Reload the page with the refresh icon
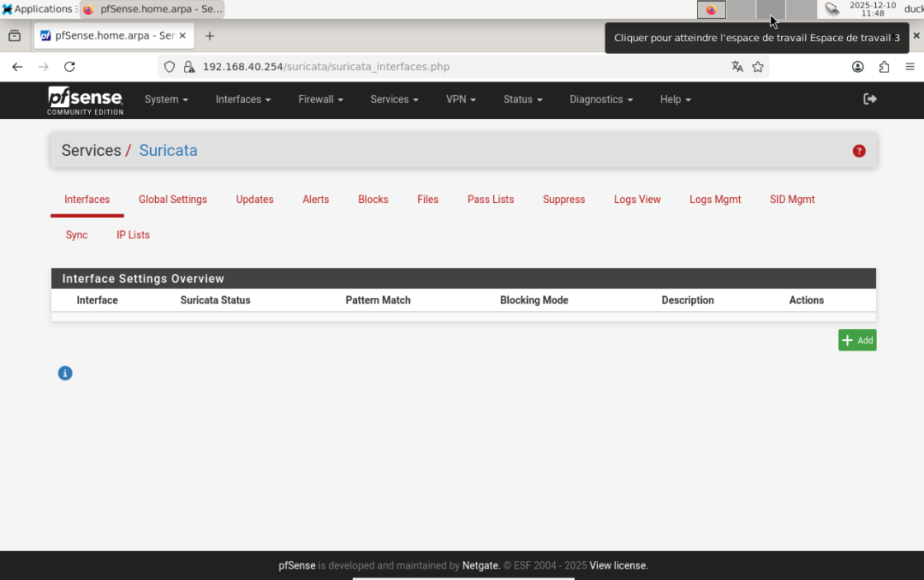Image resolution: width=924 pixels, height=580 pixels. pyautogui.click(x=70, y=67)
